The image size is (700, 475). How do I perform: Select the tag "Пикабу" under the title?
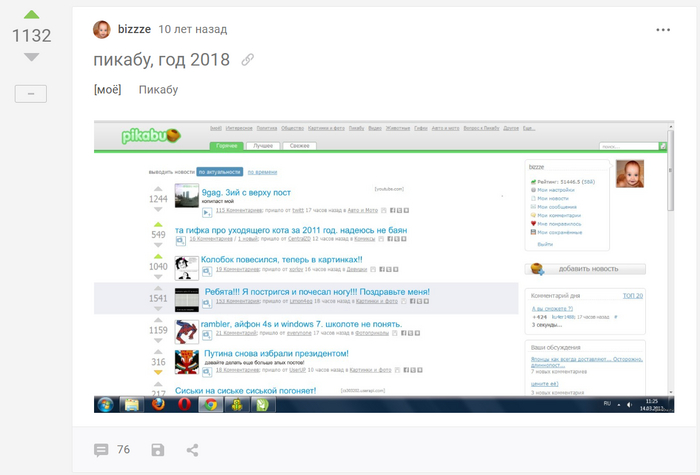158,90
